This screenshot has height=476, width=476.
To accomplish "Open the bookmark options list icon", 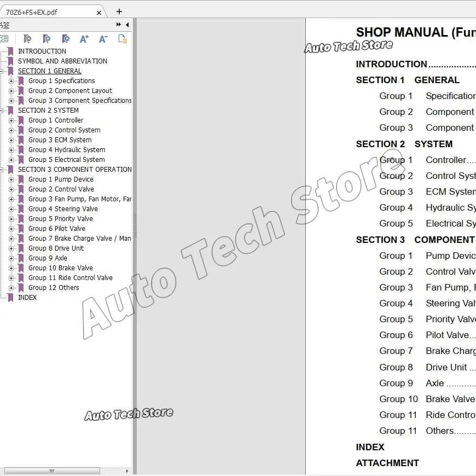I will coord(4,39).
